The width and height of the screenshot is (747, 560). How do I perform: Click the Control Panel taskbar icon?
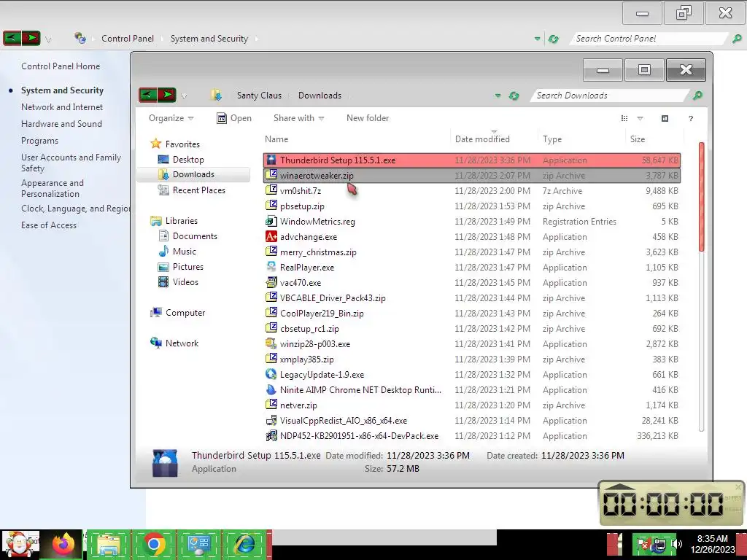pyautogui.click(x=199, y=544)
